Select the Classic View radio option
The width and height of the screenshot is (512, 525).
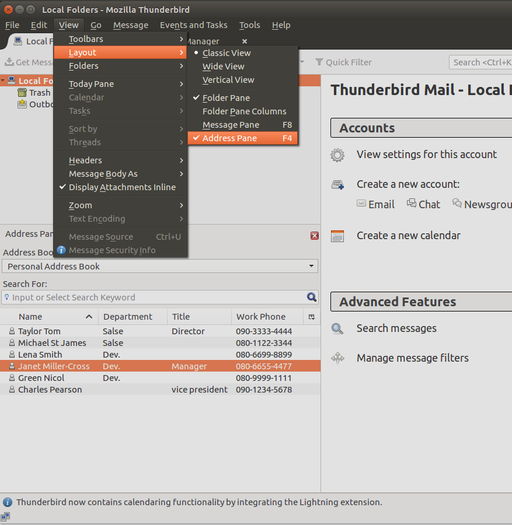click(x=243, y=53)
